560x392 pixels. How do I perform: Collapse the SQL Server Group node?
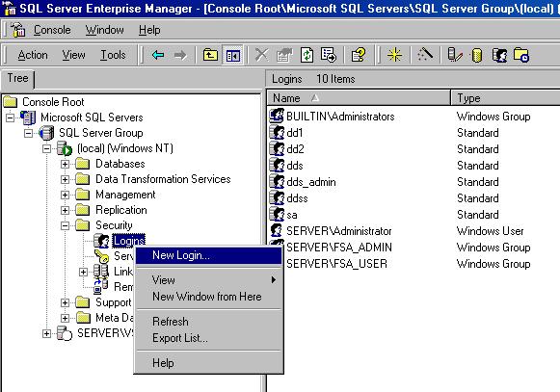click(x=28, y=133)
